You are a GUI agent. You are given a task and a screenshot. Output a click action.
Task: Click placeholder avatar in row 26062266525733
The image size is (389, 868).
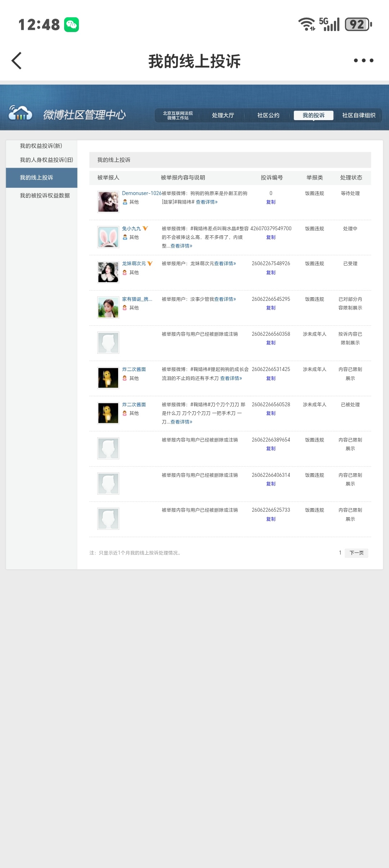[108, 519]
